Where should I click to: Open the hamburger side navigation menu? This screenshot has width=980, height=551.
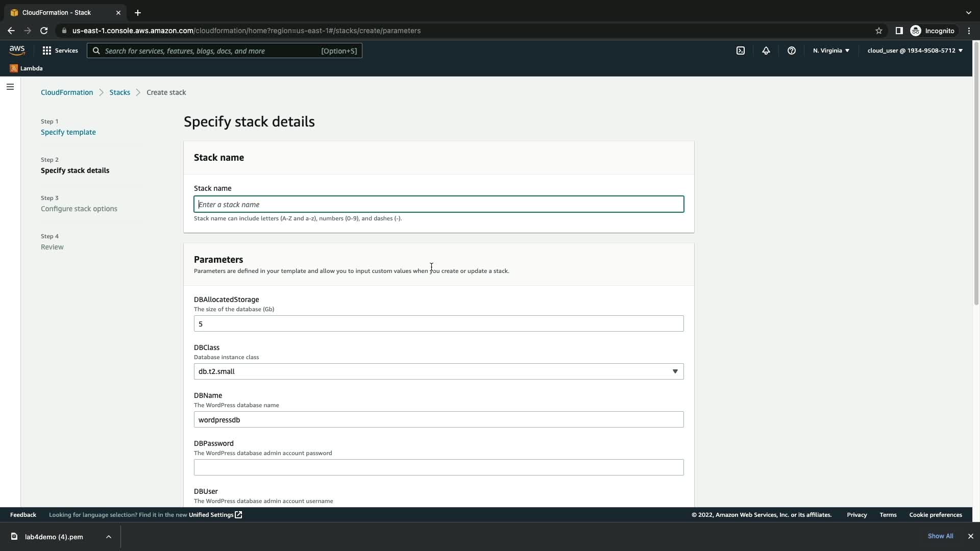[x=10, y=87]
